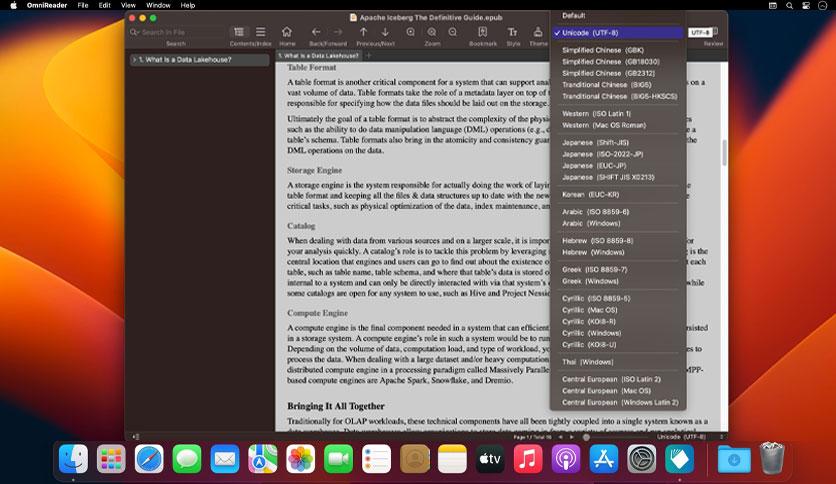This screenshot has width=836, height=484.
Task: Click the page position slider knob
Action: tap(586, 437)
